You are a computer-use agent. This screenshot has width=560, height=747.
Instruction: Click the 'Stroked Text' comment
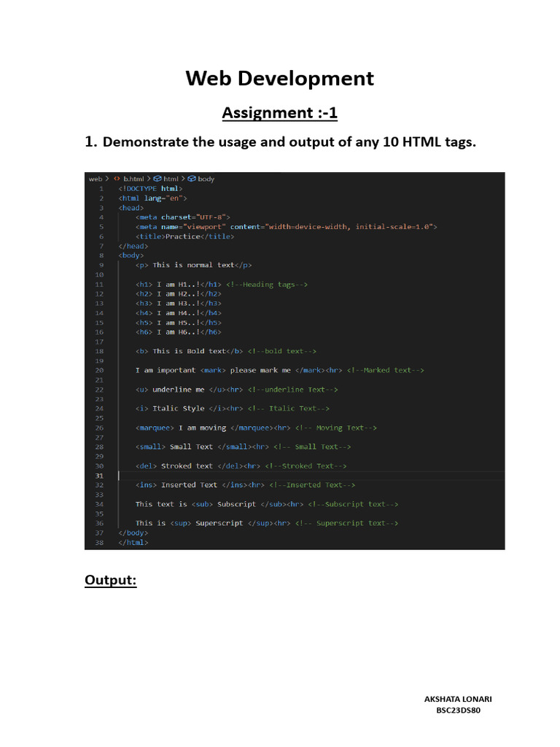tap(306, 466)
